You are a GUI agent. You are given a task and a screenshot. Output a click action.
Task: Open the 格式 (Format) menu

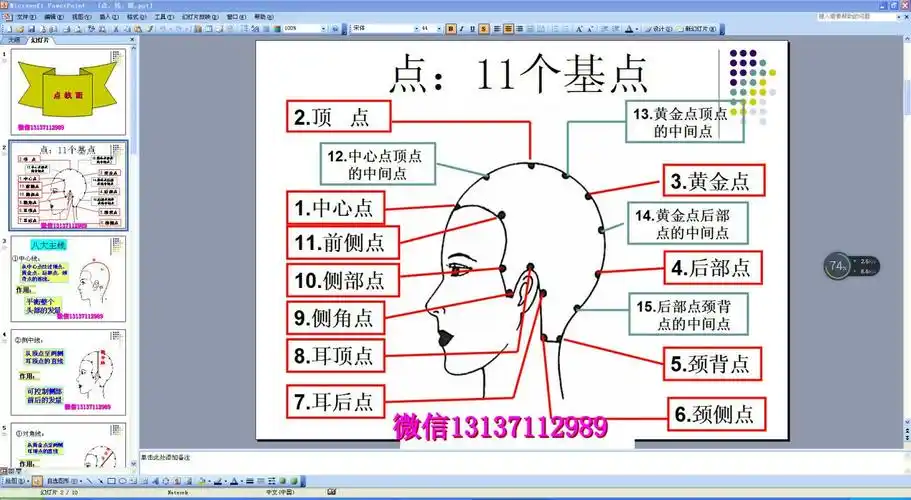point(136,17)
